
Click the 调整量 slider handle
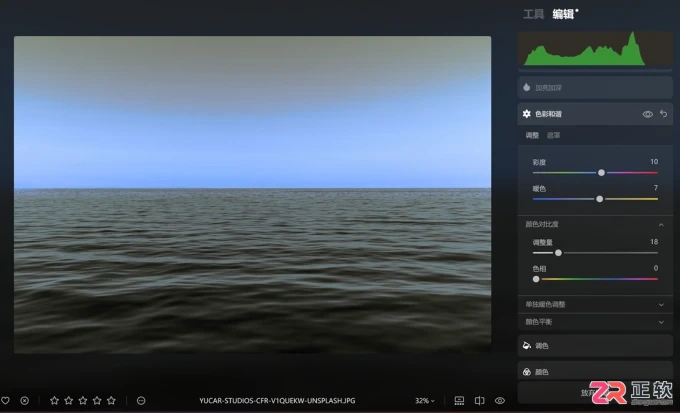pyautogui.click(x=558, y=252)
